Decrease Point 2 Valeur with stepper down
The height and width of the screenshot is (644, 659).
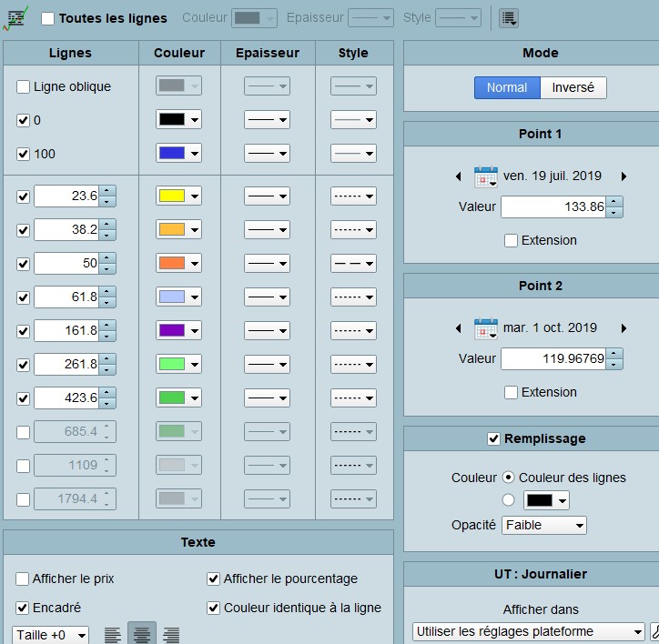click(x=614, y=364)
